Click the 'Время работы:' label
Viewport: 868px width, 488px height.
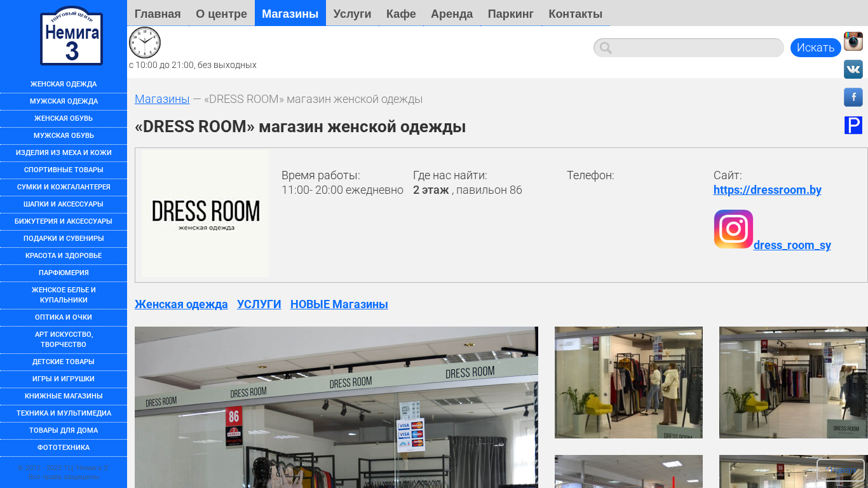coord(321,175)
